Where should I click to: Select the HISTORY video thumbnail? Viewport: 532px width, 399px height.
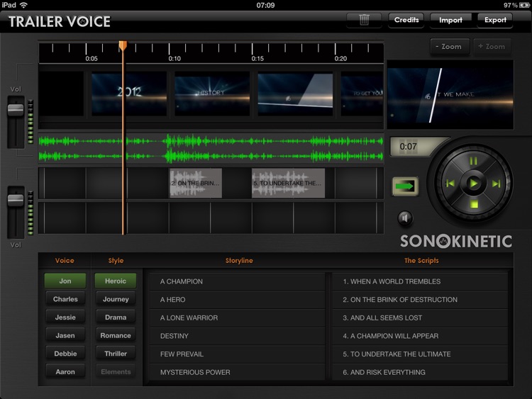[x=212, y=94]
